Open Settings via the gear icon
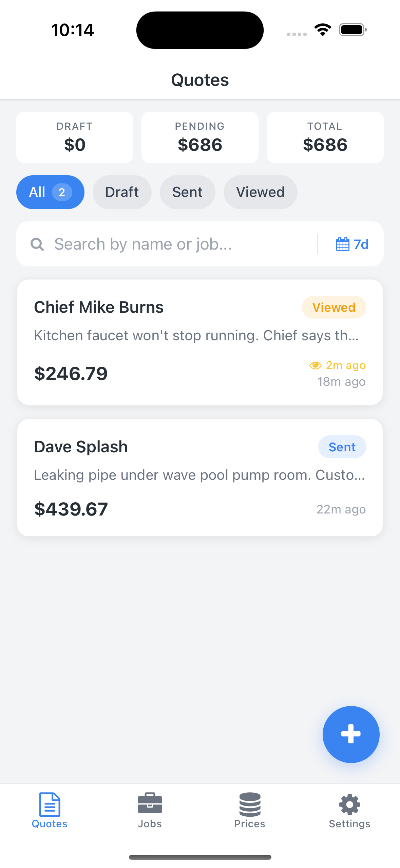Viewport: 400px width, 868px height. [x=349, y=804]
